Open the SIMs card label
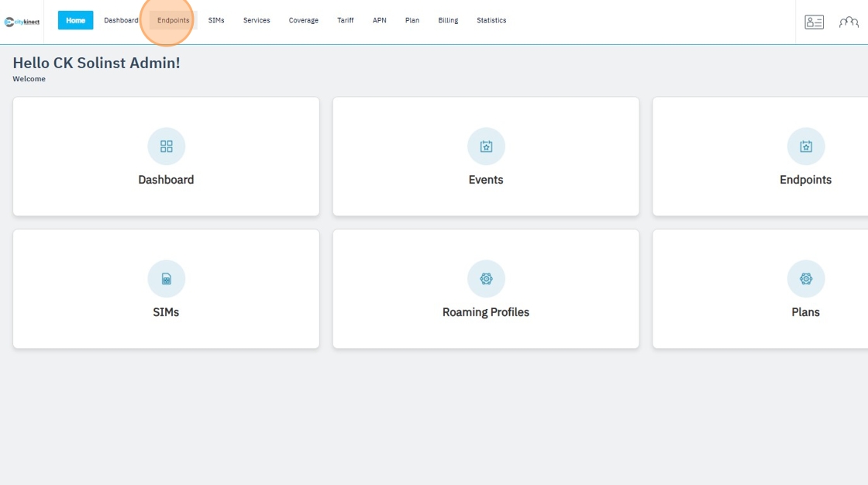 (x=166, y=312)
